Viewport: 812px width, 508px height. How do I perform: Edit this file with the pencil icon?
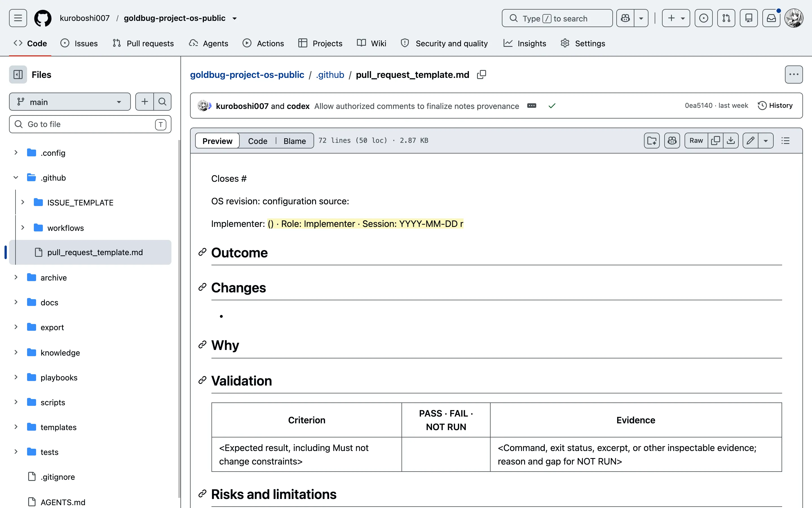(x=751, y=141)
